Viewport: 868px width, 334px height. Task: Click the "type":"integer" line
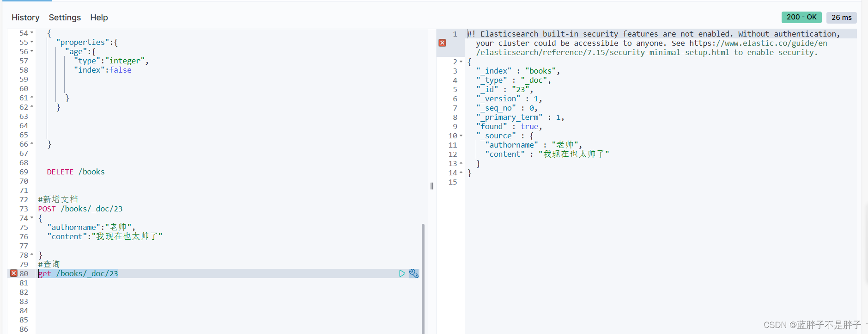(111, 61)
